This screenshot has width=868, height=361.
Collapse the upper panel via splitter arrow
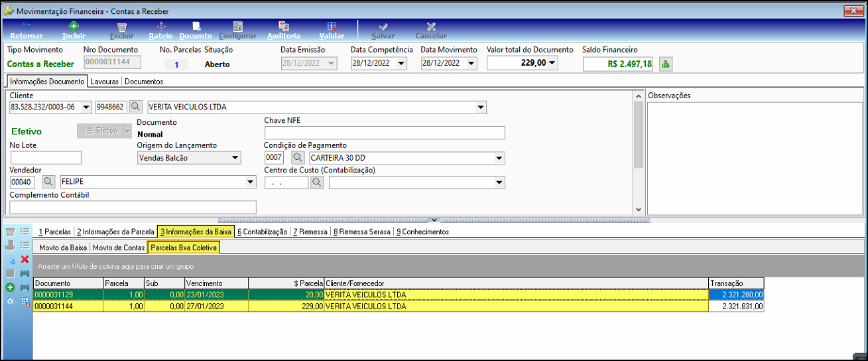[434, 220]
